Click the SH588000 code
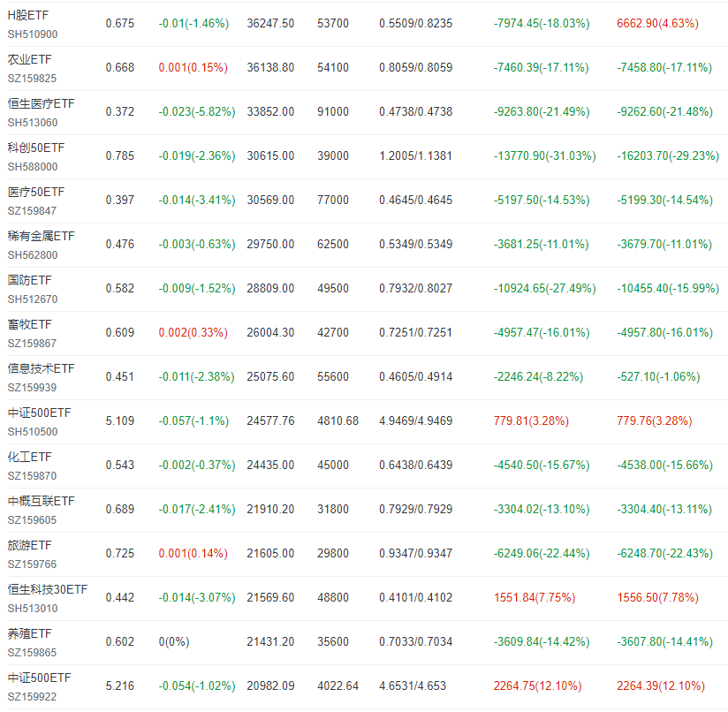 coord(33,167)
